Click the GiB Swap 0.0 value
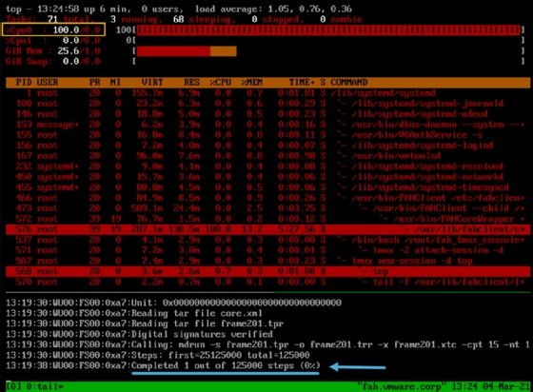Viewport: 533px width, 392px height. pos(70,62)
